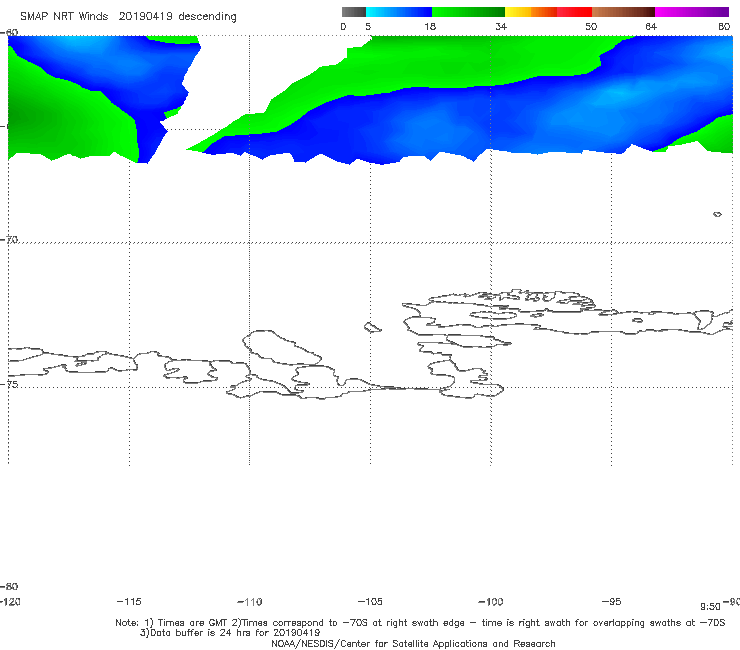
Task: Click the note "3)Data buffer is 24 hrs for 20190419"
Action: (230, 633)
